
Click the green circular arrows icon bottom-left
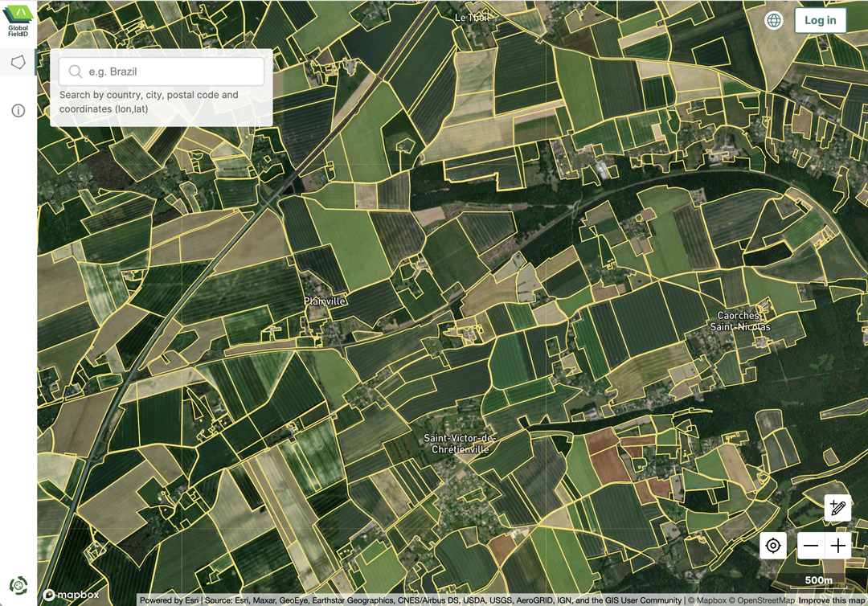pyautogui.click(x=18, y=585)
